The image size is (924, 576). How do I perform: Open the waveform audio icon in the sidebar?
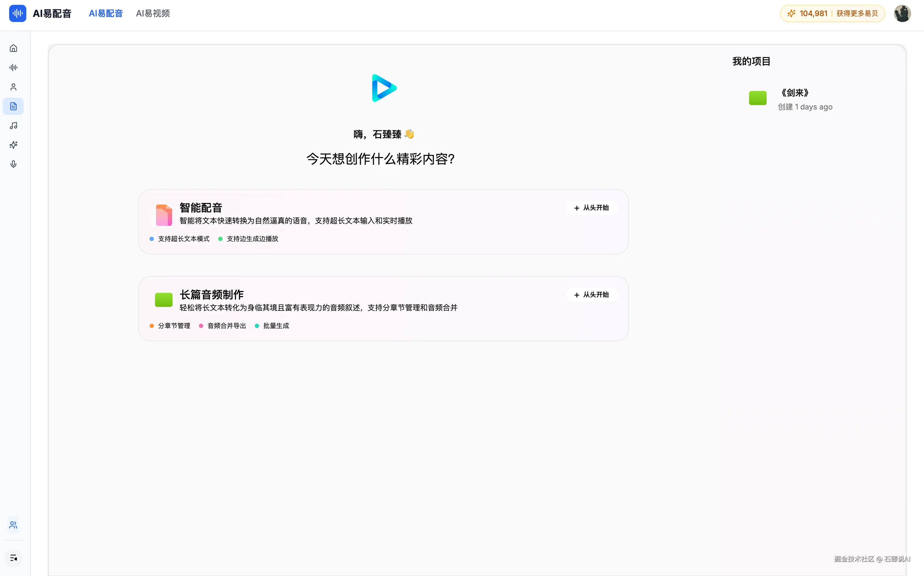click(13, 67)
